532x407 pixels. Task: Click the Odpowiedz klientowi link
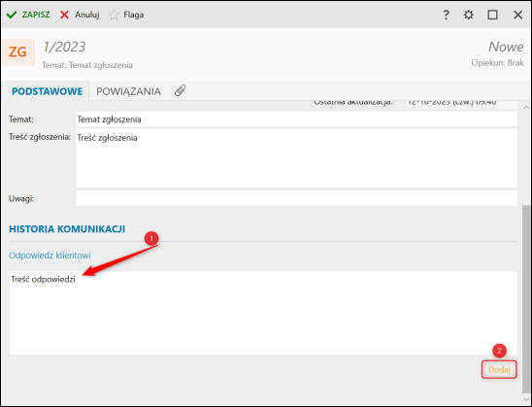[x=50, y=255]
